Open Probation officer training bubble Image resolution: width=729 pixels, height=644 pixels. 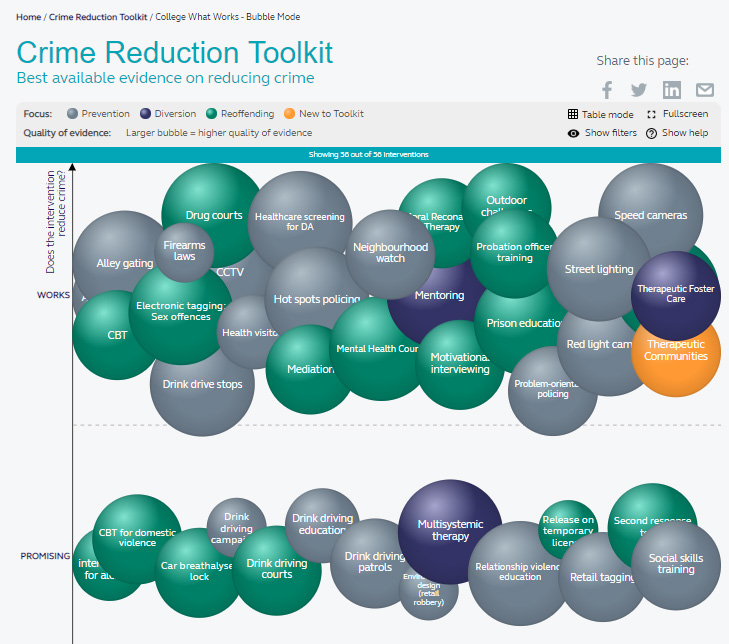514,252
